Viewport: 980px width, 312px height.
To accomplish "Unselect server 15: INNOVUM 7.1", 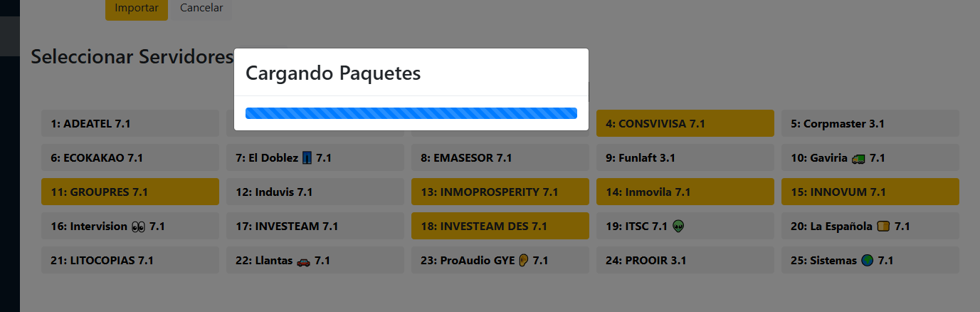I will 870,192.
